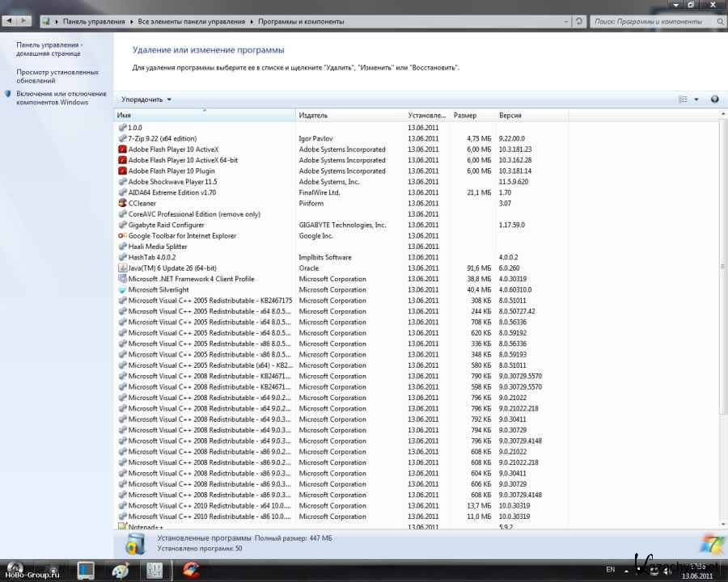728x582 pixels.
Task: Open Панель управления домашняя страница link
Action: (49, 49)
